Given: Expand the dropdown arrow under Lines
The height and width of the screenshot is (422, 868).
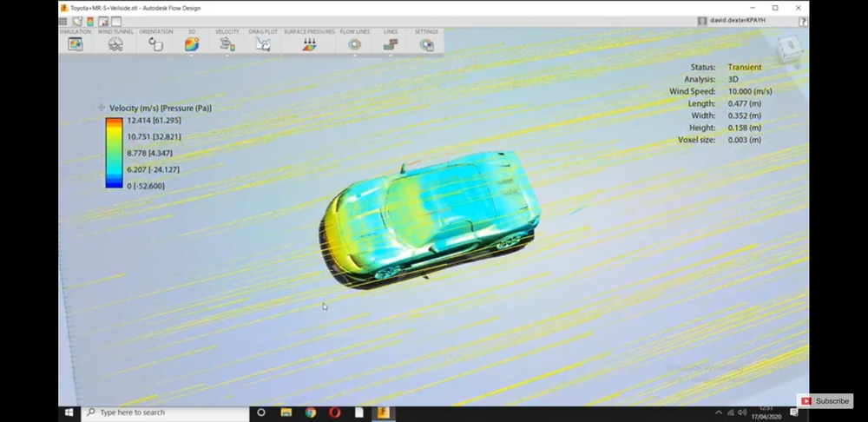Looking at the screenshot, I should [391, 56].
